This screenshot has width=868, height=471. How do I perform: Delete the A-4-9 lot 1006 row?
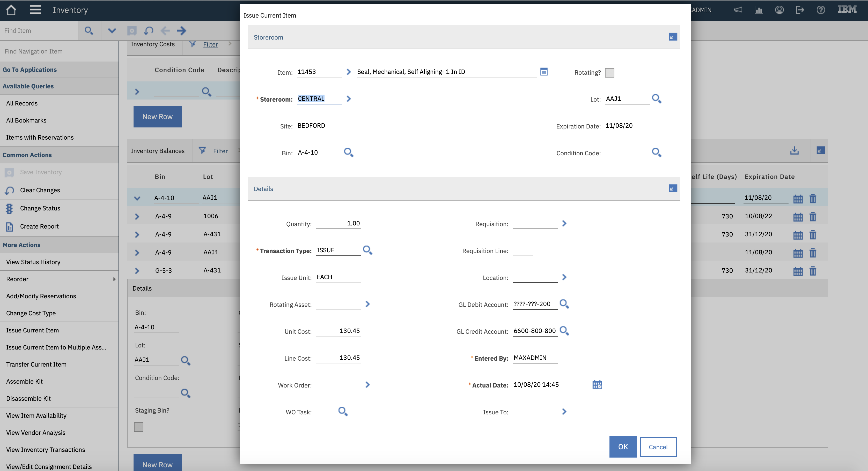813,216
